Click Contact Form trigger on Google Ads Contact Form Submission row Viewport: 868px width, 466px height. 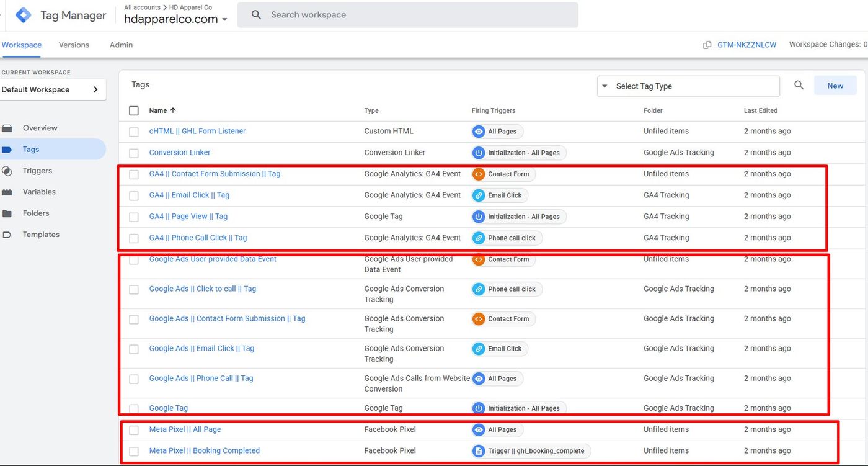tap(503, 319)
